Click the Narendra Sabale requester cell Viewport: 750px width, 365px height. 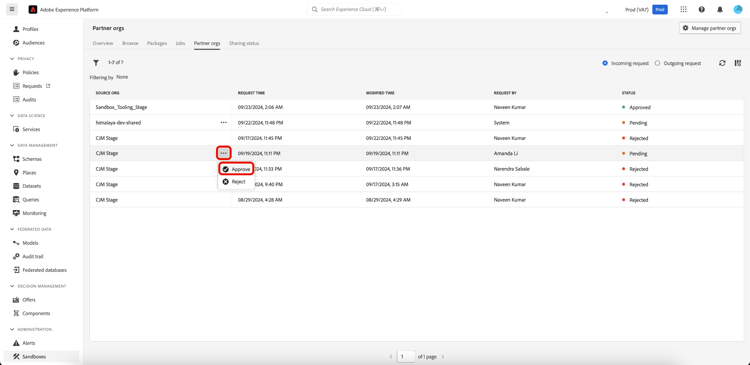(x=512, y=169)
